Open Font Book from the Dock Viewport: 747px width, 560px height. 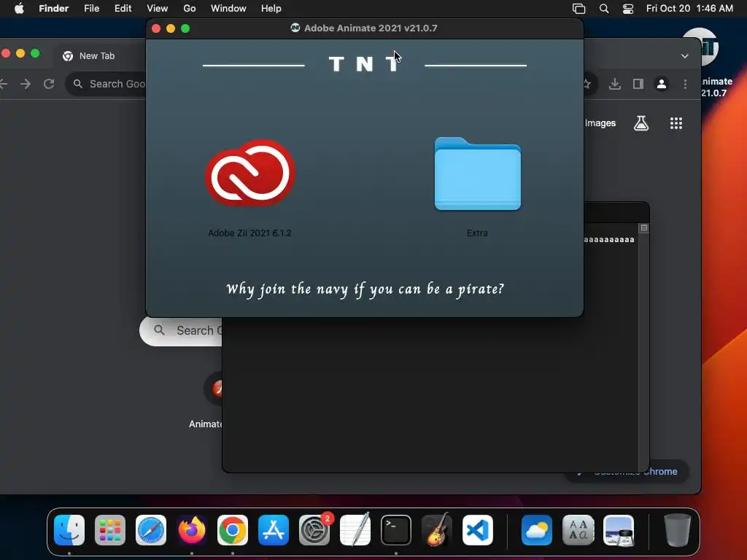coord(578,530)
